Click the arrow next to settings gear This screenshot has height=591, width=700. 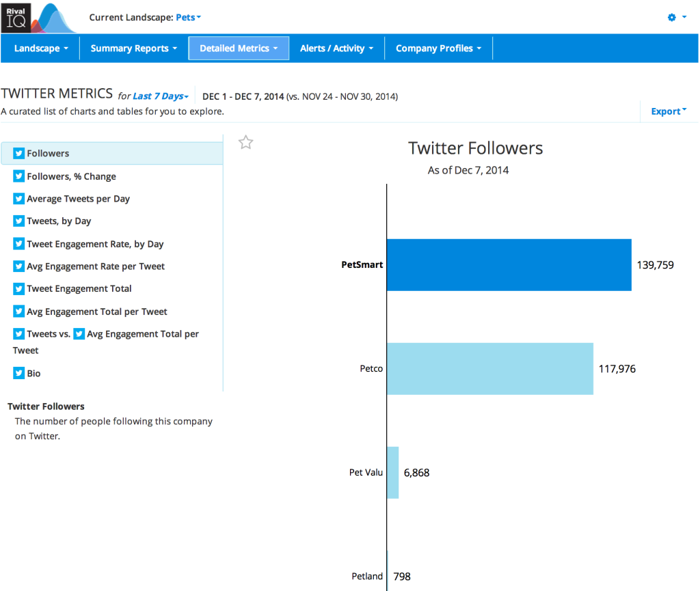684,17
